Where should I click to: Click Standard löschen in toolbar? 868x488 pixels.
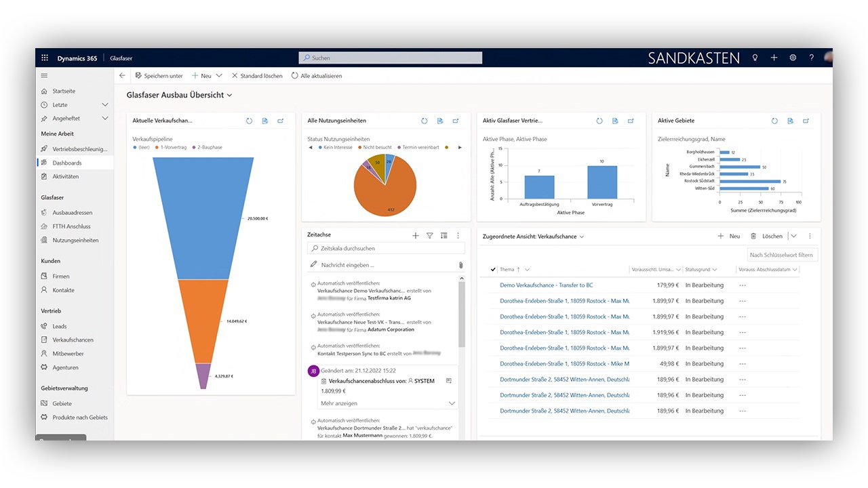(x=257, y=76)
